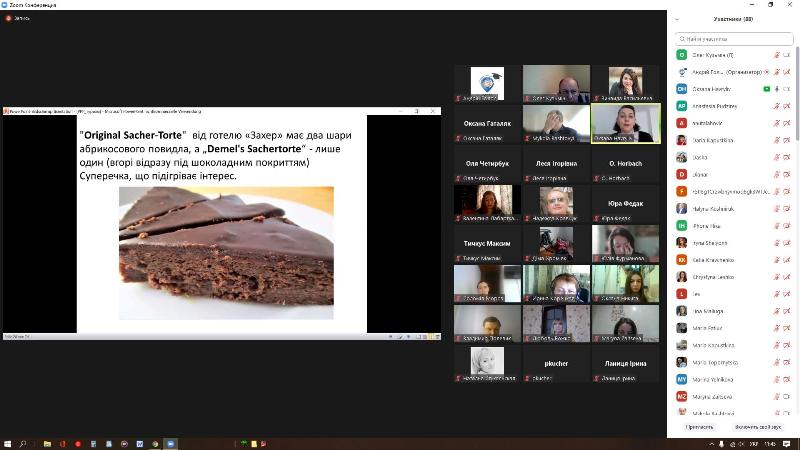The width and height of the screenshot is (800, 450).
Task: Open the tray volume control
Action: pos(741,444)
